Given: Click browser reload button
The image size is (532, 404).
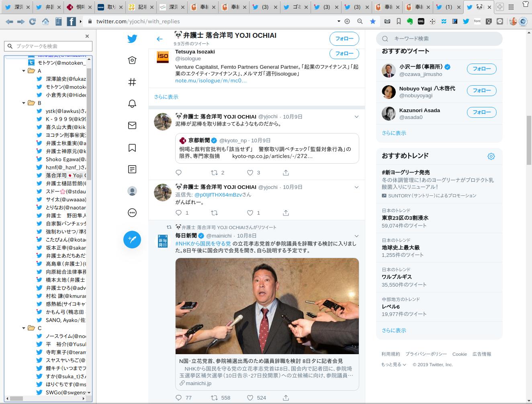Looking at the screenshot, I should (33, 21).
